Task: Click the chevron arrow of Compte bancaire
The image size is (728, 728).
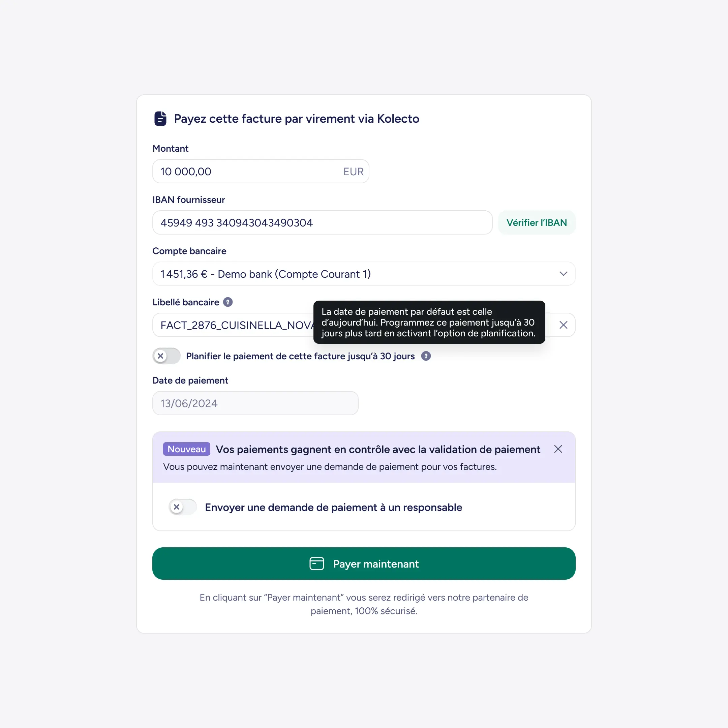Action: coord(563,274)
